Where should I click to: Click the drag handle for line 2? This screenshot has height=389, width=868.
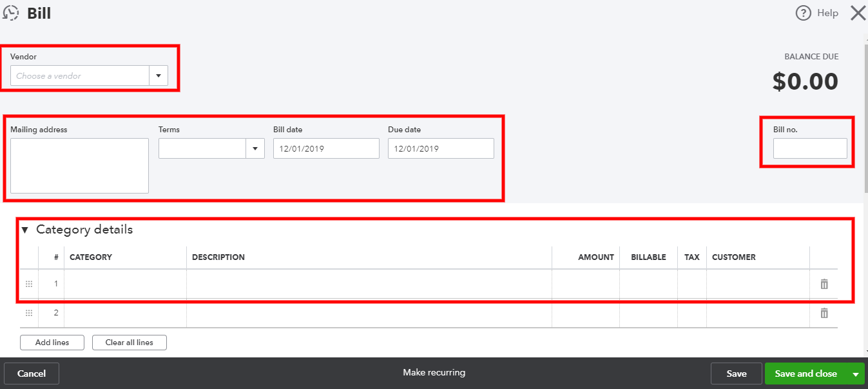pyautogui.click(x=28, y=313)
